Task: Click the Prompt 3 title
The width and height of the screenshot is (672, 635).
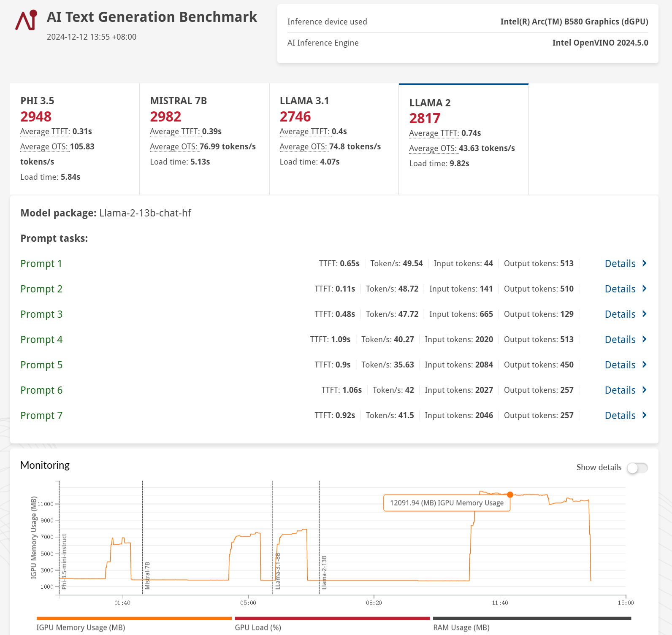Action: 41,314
